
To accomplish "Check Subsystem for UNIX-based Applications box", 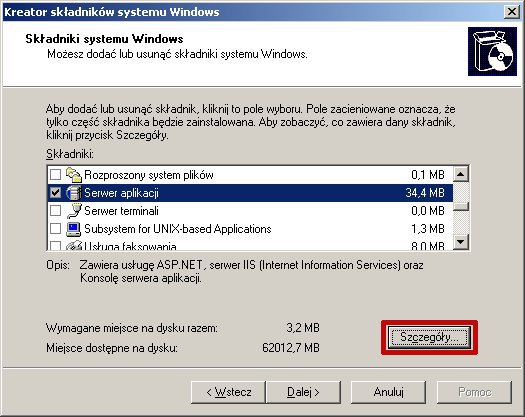I will (x=55, y=229).
